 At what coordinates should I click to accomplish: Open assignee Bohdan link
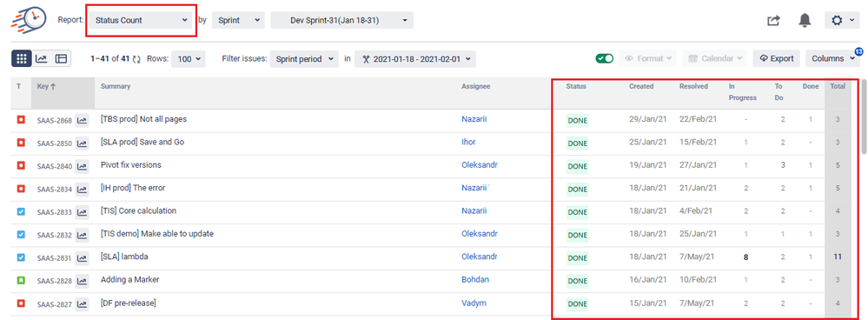click(x=475, y=280)
